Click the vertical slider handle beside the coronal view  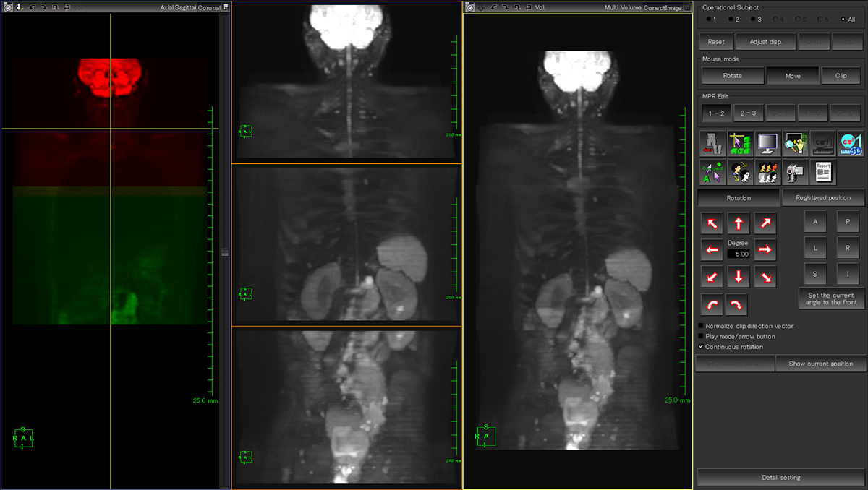pos(225,252)
